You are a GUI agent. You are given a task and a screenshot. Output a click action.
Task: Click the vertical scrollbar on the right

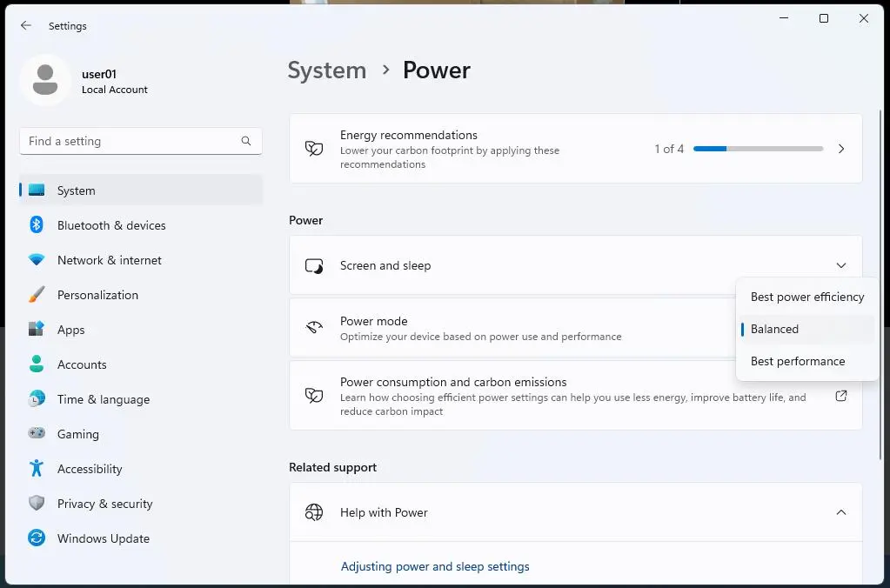click(881, 284)
